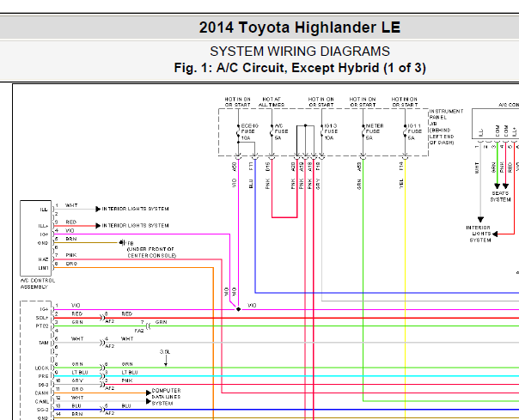This screenshot has width=519, height=420.
Task: Click the IG1 1 FUSE 5A label
Action: click(x=414, y=131)
